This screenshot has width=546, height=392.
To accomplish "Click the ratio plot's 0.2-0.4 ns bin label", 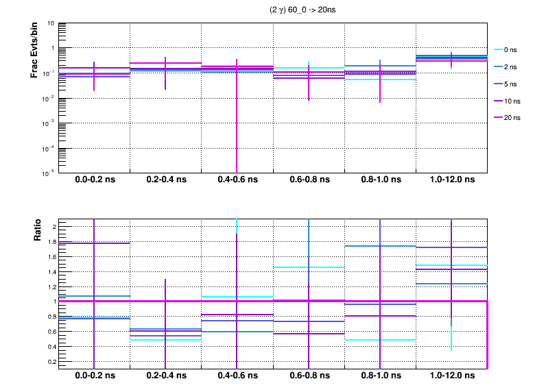I will point(166,376).
